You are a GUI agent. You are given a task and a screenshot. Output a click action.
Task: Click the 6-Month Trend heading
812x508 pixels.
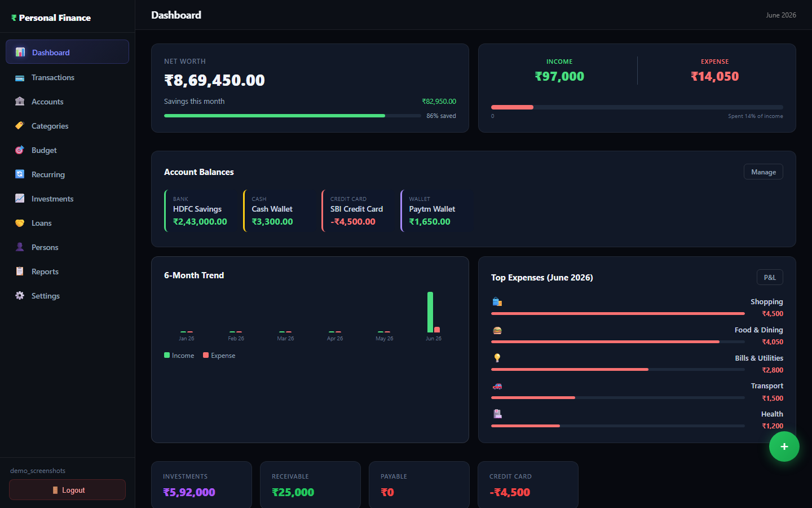point(194,275)
